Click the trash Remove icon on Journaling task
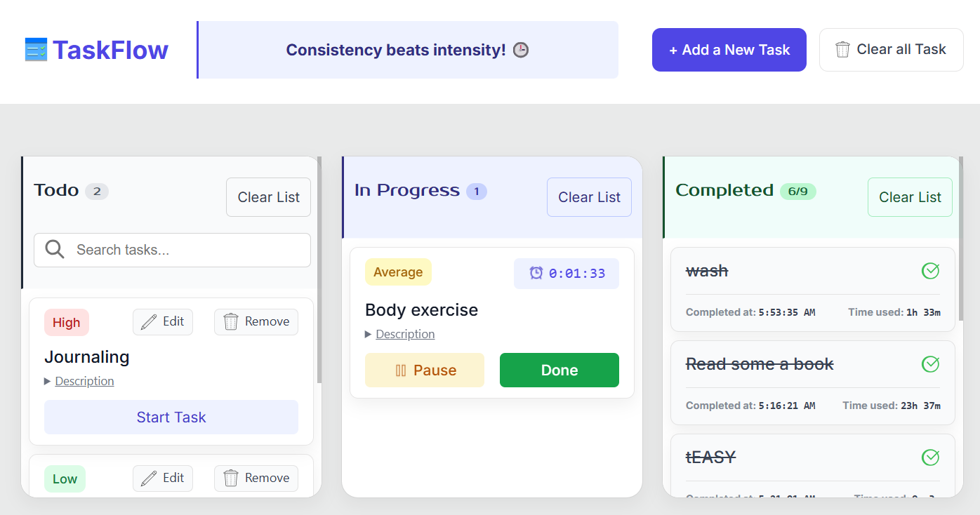Screen dimensions: 980x515 tap(232, 321)
